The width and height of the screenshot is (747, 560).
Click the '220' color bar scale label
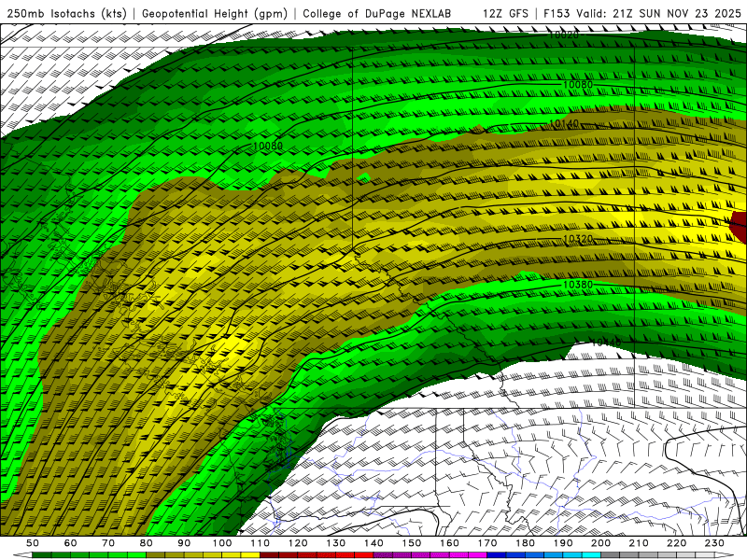(676, 543)
